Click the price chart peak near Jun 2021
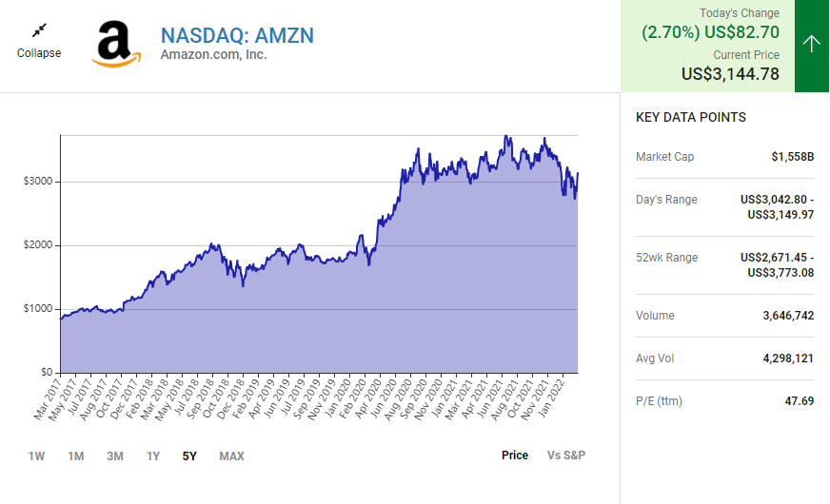The height and width of the screenshot is (504, 830). pos(506,137)
